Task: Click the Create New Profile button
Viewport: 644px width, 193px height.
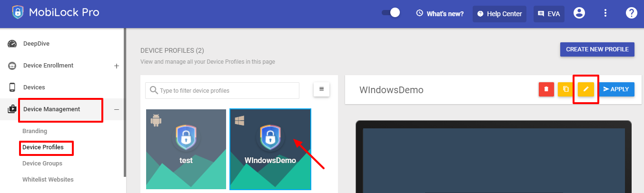Action: [597, 49]
